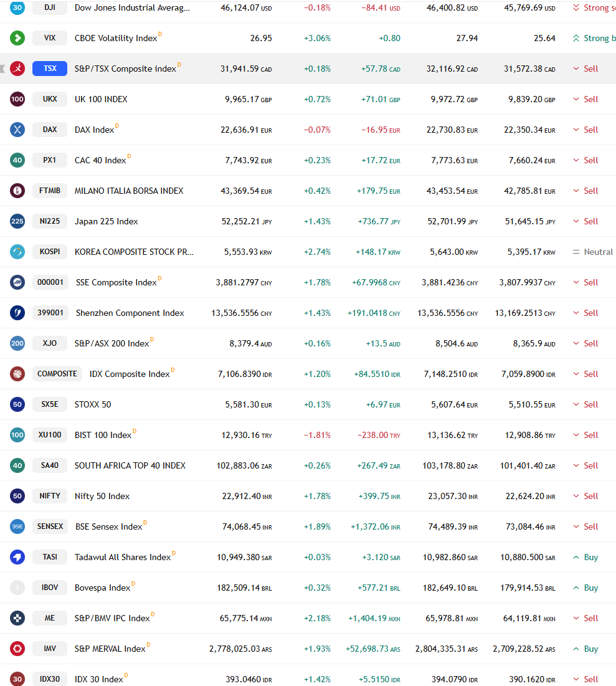Image resolution: width=616 pixels, height=686 pixels.
Task: Open Shenzhen Component Index link
Action: tap(130, 313)
